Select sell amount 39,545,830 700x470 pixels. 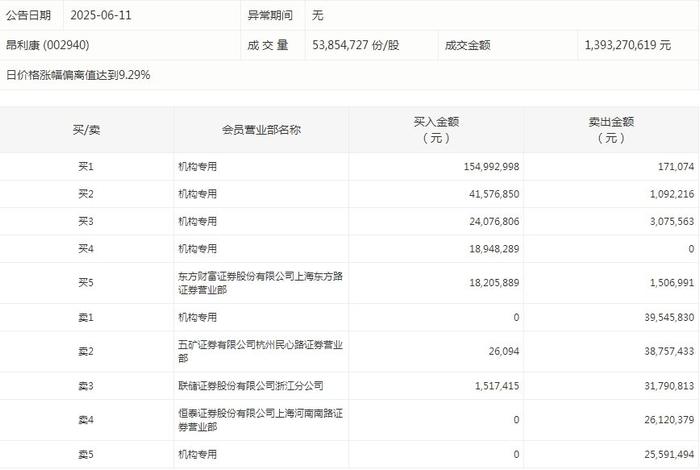pyautogui.click(x=669, y=317)
